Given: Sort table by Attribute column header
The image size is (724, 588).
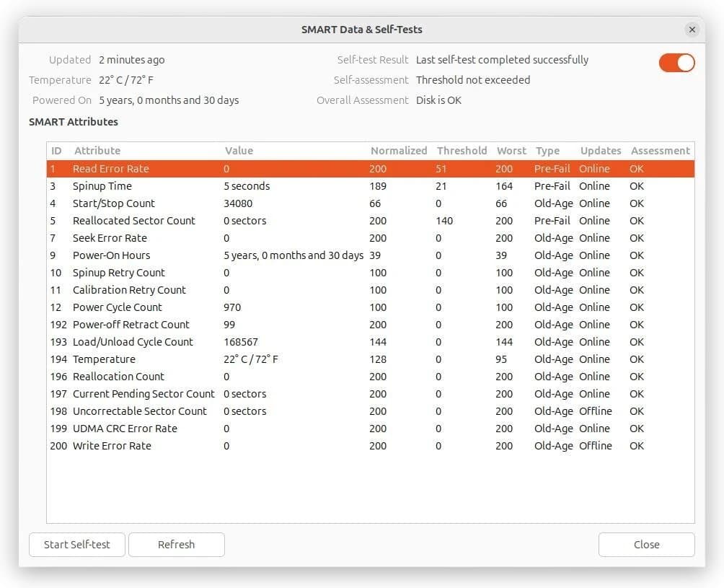Looking at the screenshot, I should [97, 151].
